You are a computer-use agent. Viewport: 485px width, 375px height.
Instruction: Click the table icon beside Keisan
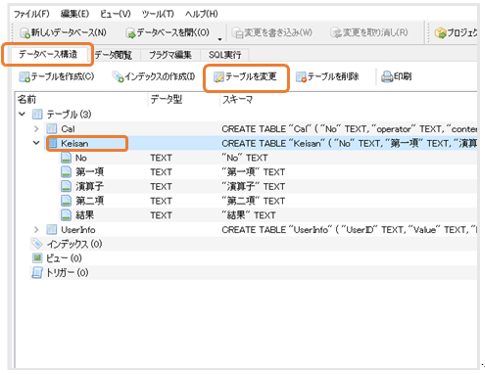tap(53, 143)
